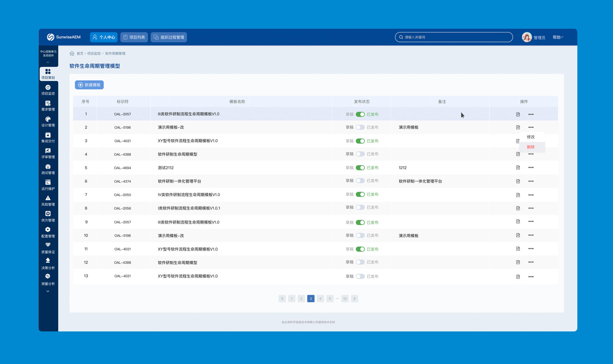The image size is (613, 364).
Task: Open 需求管理 sidebar icon
Action: 48,103
